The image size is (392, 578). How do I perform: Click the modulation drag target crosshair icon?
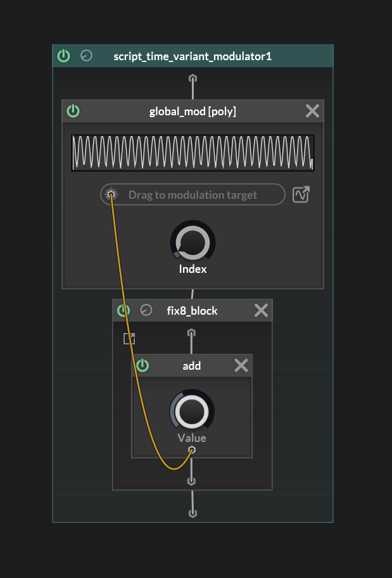point(111,194)
